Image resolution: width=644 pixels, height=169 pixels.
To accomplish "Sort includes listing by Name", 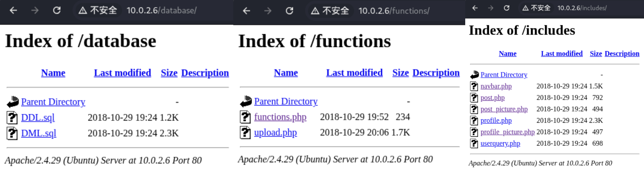I will click(x=508, y=53).
